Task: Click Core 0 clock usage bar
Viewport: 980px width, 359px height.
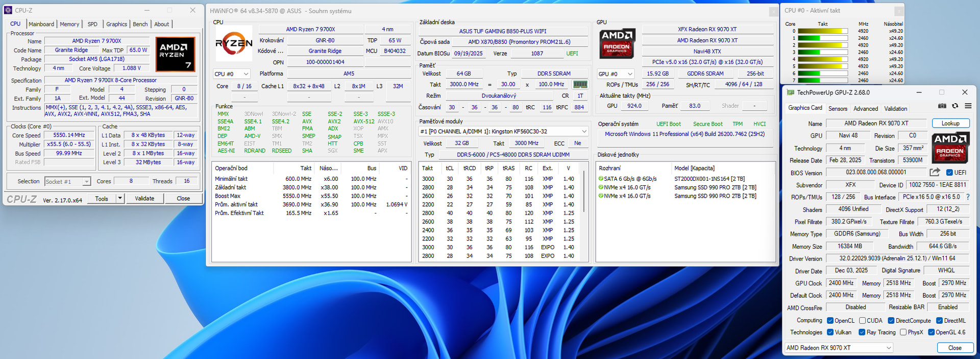Action: point(822,31)
